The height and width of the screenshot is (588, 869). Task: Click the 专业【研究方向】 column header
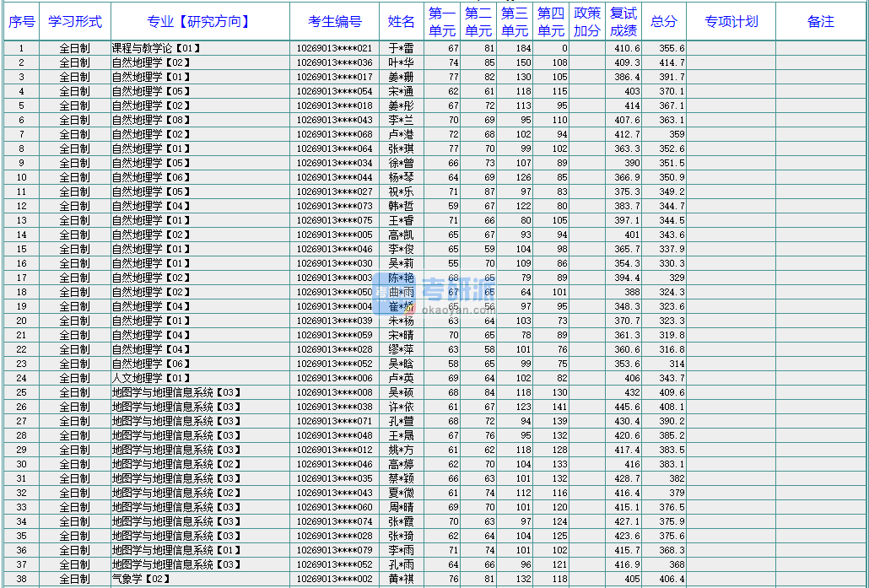[x=199, y=22]
